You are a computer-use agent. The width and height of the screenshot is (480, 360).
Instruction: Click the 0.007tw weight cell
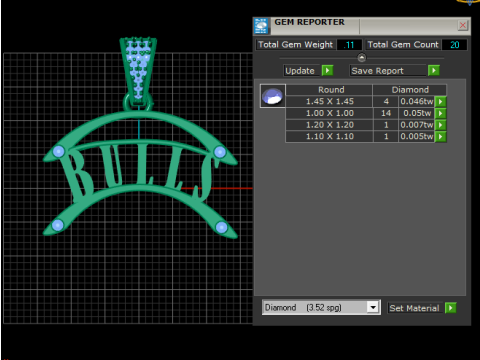(417, 125)
